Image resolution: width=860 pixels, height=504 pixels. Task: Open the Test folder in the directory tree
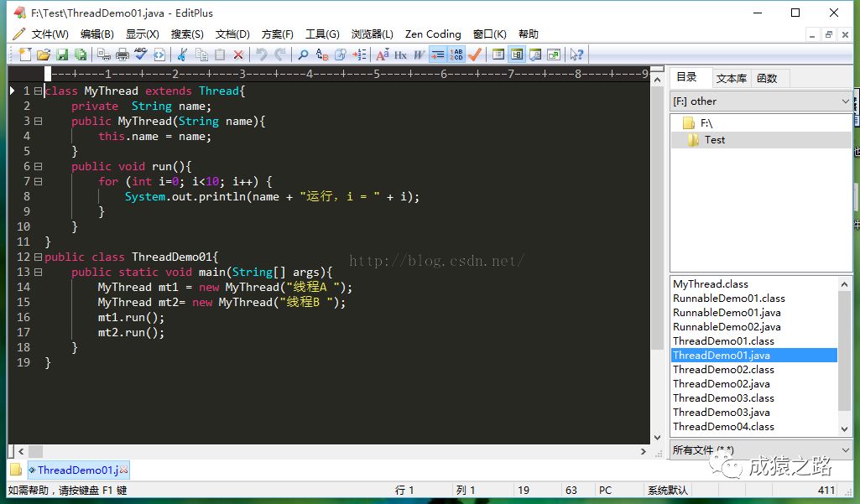point(714,140)
